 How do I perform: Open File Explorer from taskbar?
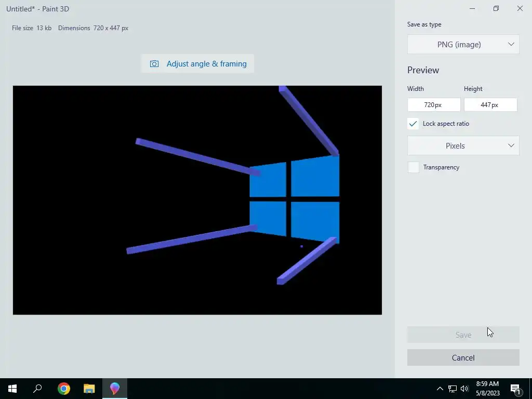[89, 389]
